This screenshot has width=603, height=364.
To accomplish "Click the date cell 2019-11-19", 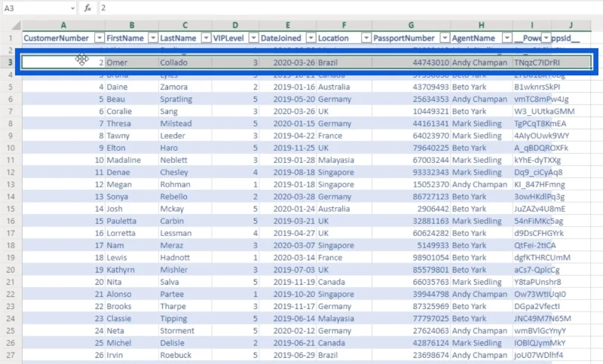I will (288, 282).
